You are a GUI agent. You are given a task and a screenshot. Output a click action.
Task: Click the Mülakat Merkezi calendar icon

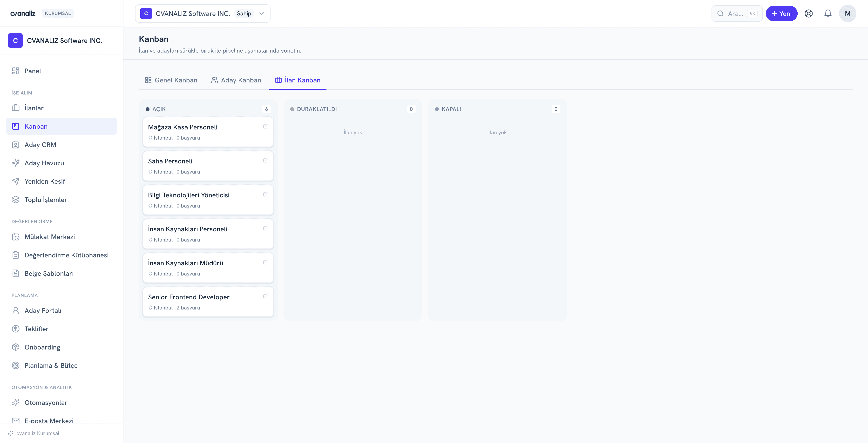click(x=15, y=237)
